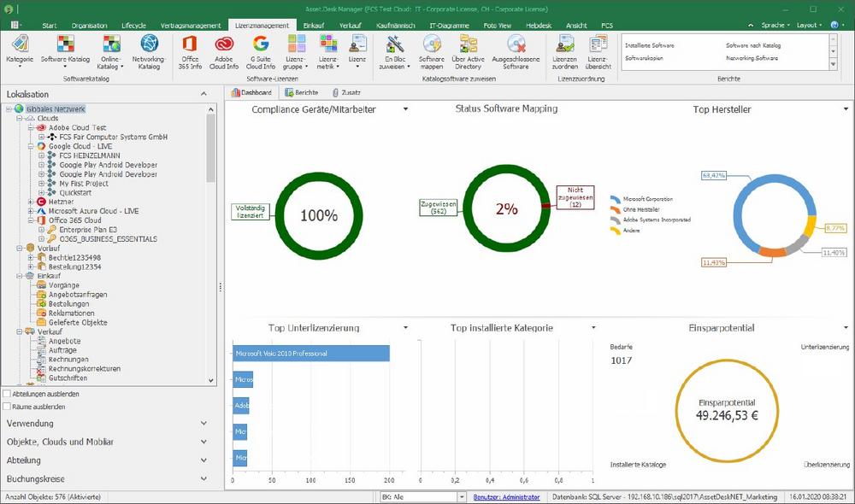Click the Microsoft Corporation legend swatch

tap(615, 199)
